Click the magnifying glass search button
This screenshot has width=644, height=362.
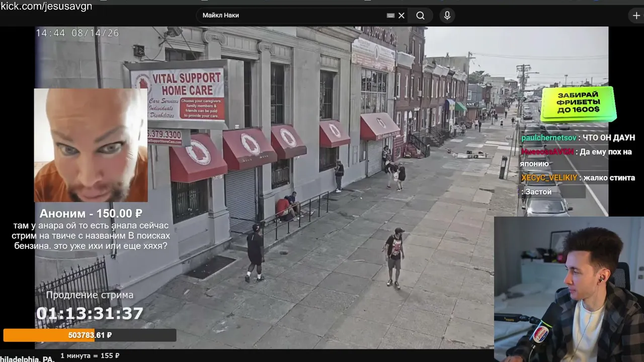click(421, 16)
